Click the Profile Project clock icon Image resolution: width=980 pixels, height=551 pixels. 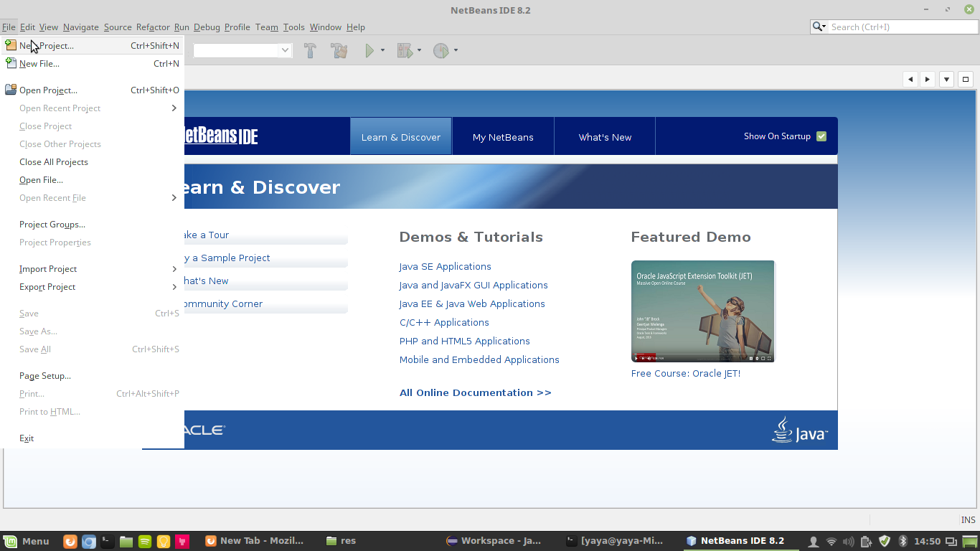(x=440, y=50)
